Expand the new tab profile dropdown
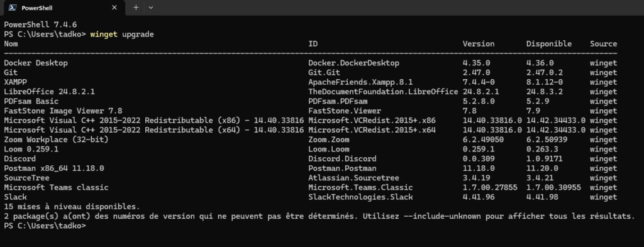This screenshot has height=247, width=644. pos(151,8)
